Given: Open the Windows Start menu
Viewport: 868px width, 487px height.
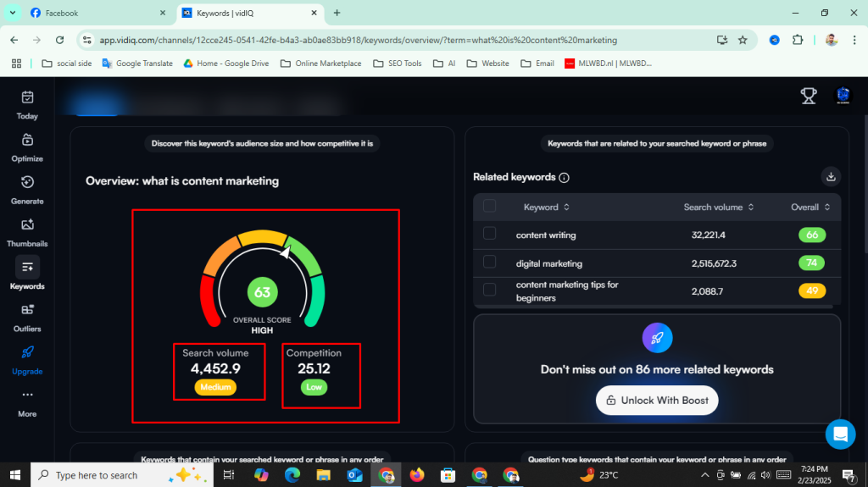Looking at the screenshot, I should pyautogui.click(x=15, y=475).
